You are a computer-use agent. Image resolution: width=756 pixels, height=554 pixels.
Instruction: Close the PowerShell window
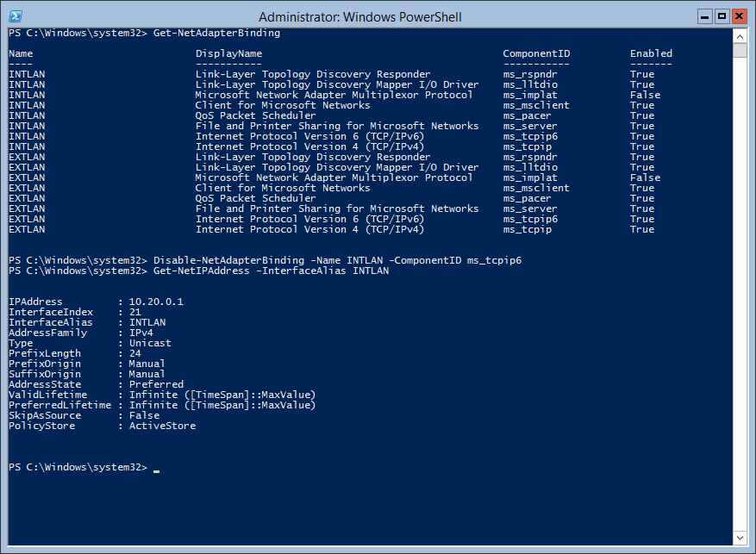739,16
